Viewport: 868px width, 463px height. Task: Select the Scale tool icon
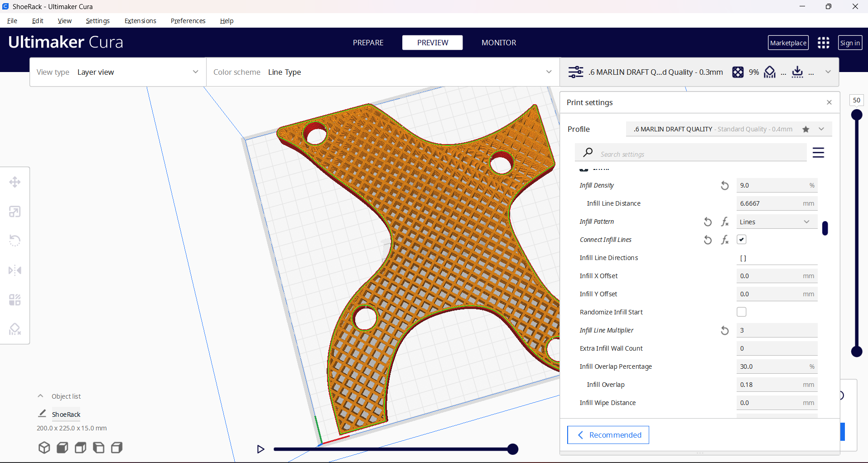[x=15, y=212]
